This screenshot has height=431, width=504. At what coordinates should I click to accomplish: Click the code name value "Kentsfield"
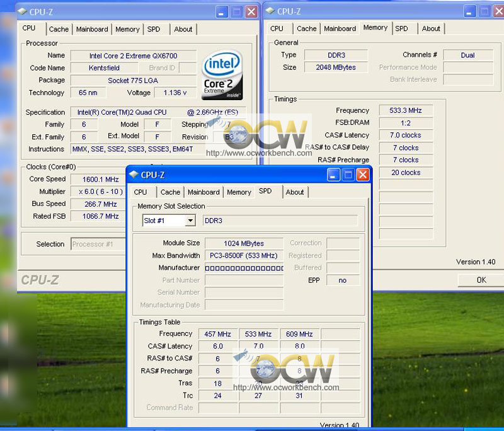104,68
